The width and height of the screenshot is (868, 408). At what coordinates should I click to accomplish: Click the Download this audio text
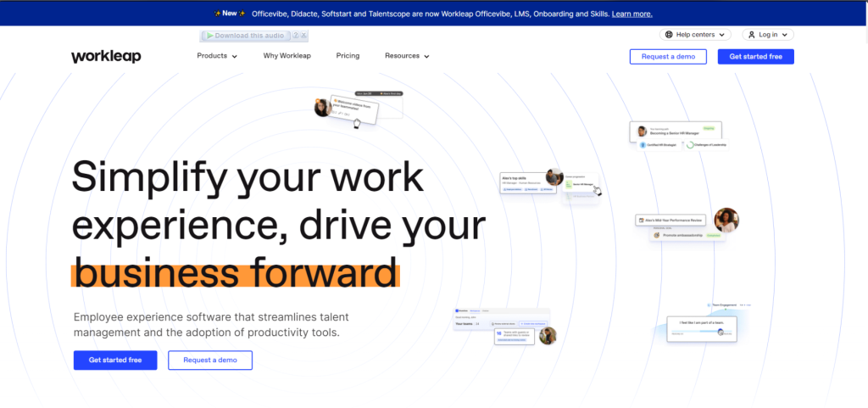[249, 36]
